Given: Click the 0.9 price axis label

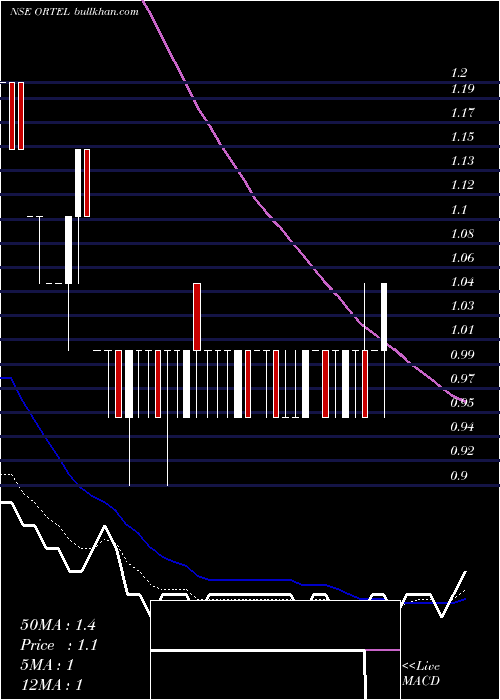Looking at the screenshot, I should 459,475.
